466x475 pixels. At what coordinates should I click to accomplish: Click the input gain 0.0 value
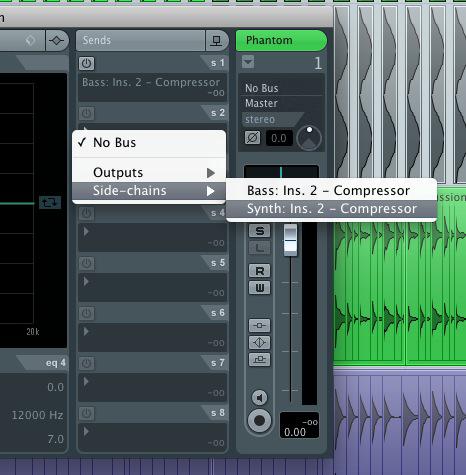279,138
